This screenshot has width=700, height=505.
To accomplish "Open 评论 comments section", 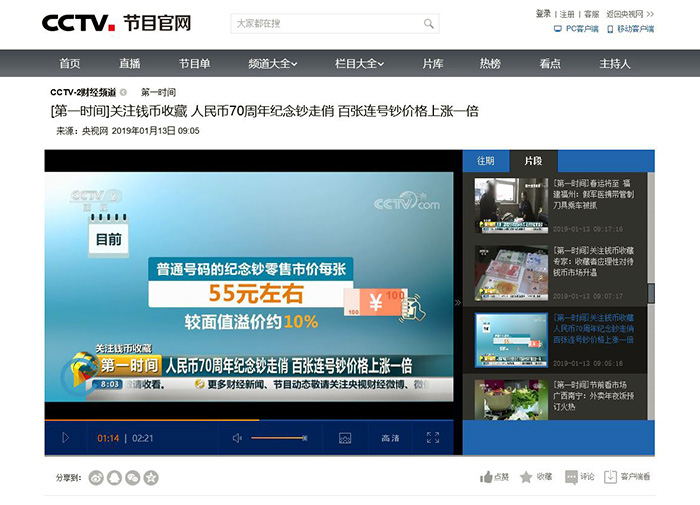I will pos(571,477).
